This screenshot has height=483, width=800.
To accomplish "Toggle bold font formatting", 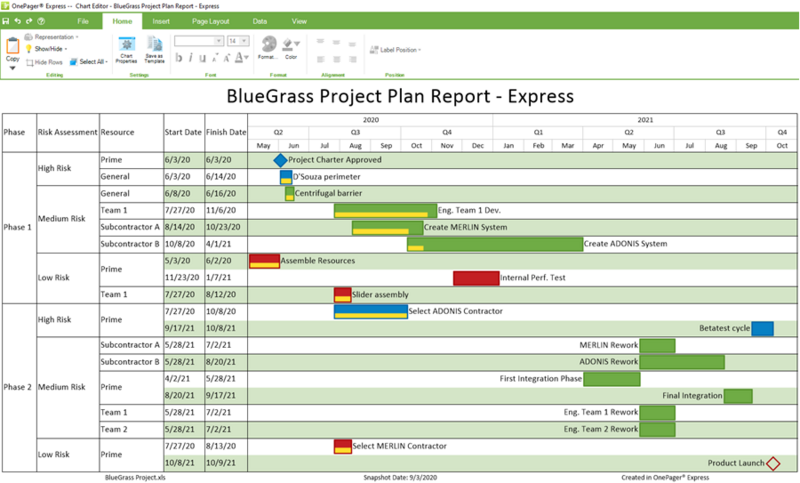I will (179, 58).
